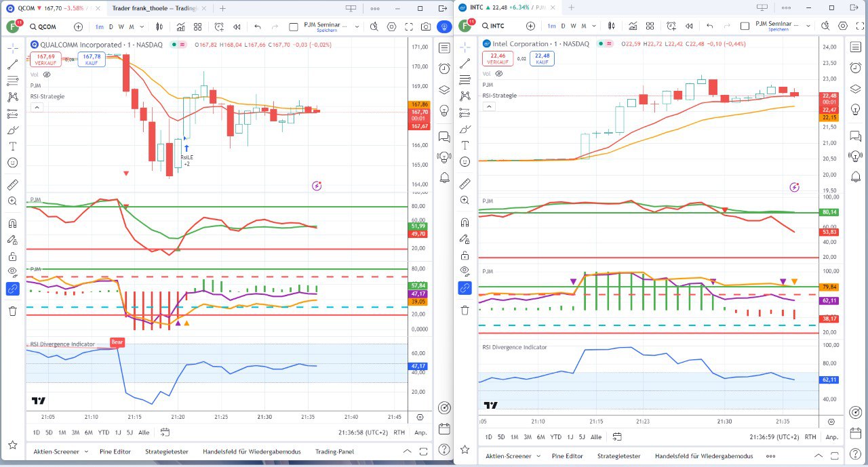Open candlestick chart type selector in INTC toolbar
Viewport: 868px width, 467px height.
[x=612, y=26]
